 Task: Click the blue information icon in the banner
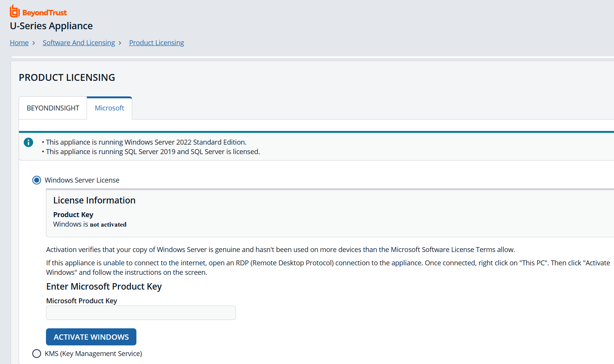click(x=28, y=142)
